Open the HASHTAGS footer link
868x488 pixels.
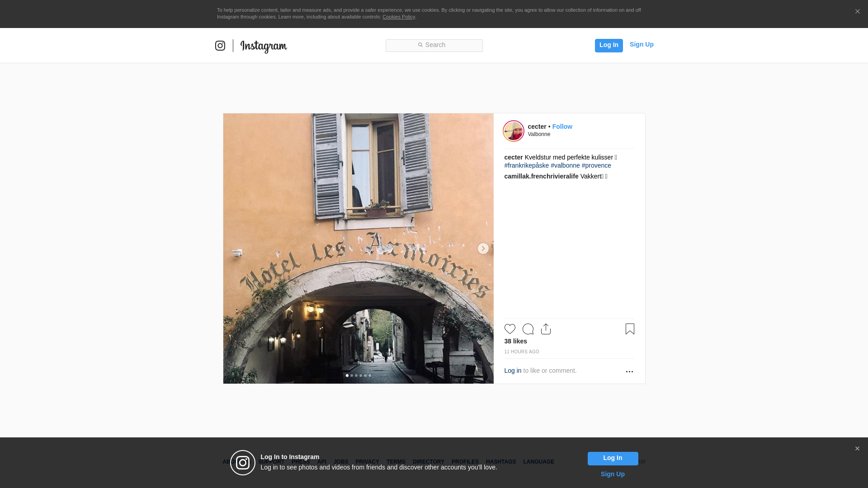point(501,462)
